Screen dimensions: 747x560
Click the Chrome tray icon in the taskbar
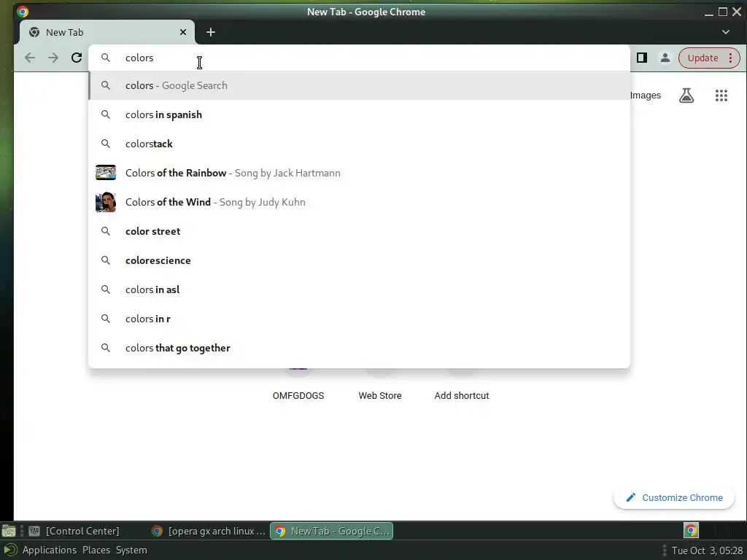pyautogui.click(x=691, y=530)
